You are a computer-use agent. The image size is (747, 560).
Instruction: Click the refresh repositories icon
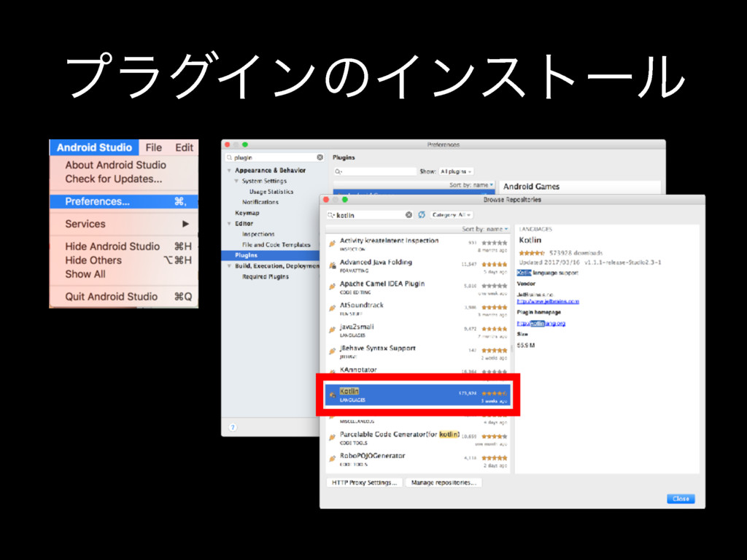coord(422,215)
